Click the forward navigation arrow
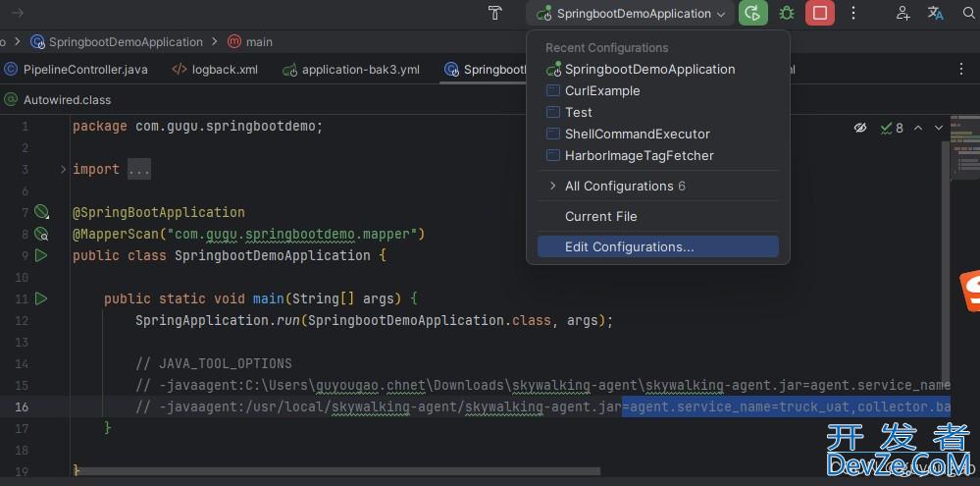980x486 pixels. [18, 13]
